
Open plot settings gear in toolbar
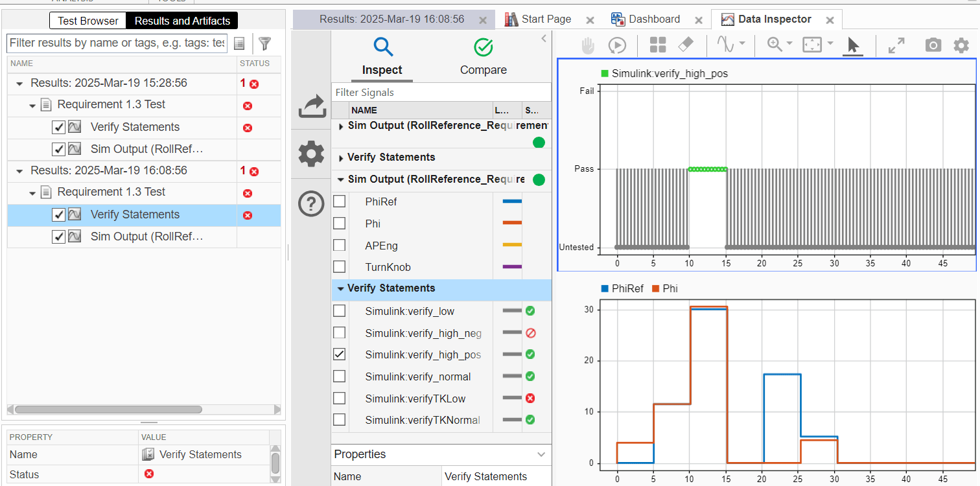coord(961,45)
